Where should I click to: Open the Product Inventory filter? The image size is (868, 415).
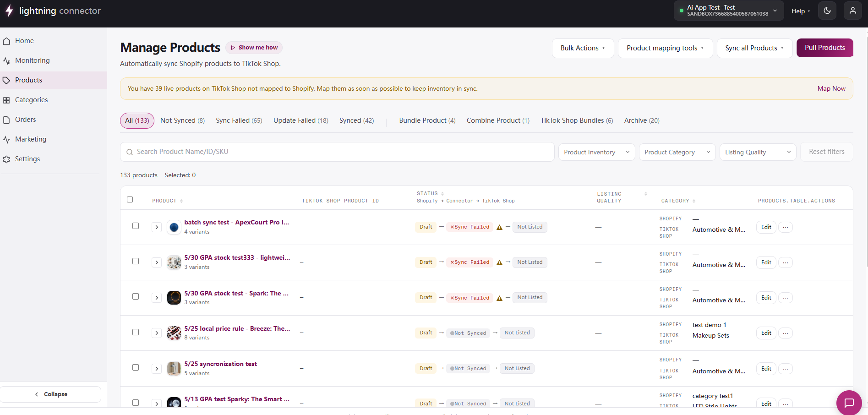pos(596,152)
